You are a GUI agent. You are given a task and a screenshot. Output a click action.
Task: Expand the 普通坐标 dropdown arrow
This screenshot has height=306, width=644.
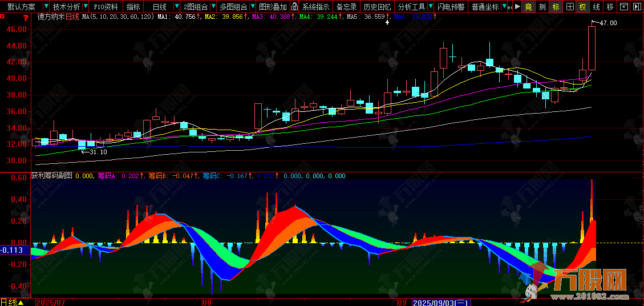(503, 7)
